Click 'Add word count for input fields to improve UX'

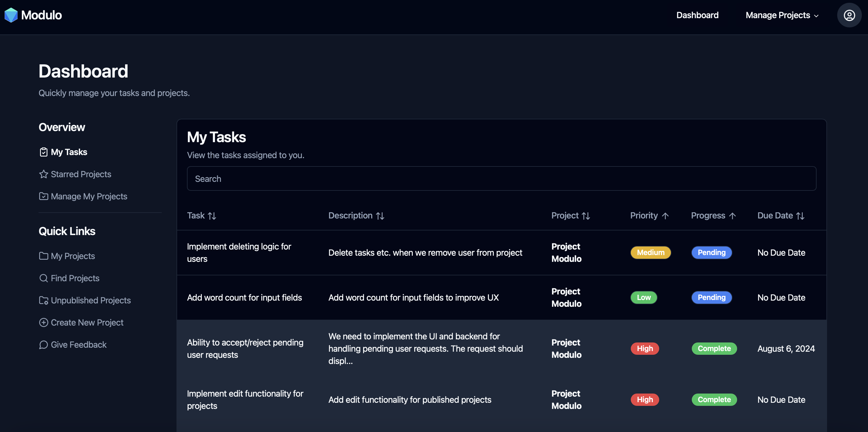coord(413,298)
